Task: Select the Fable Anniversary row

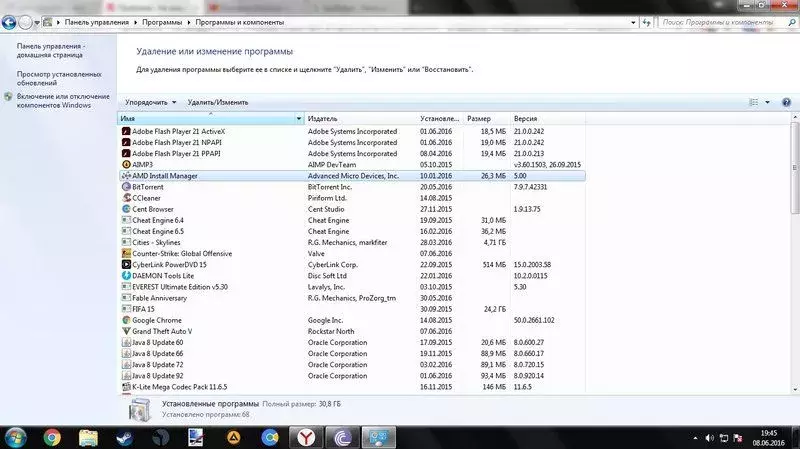Action: 352,298
